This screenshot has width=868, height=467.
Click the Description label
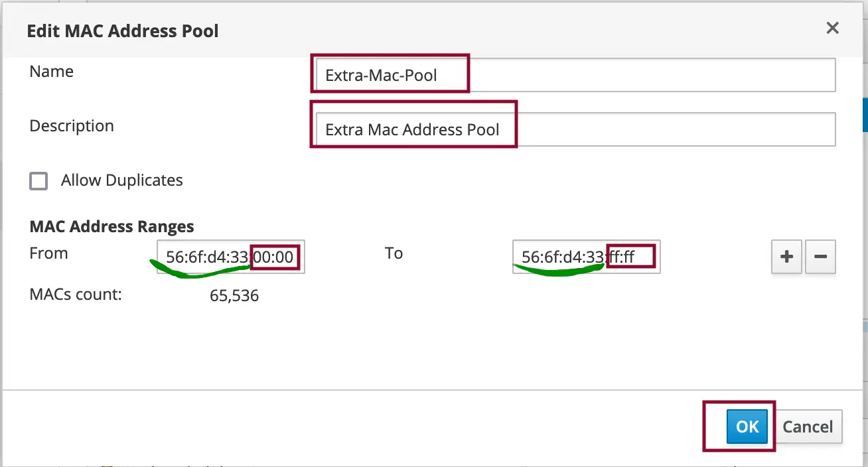click(x=72, y=126)
